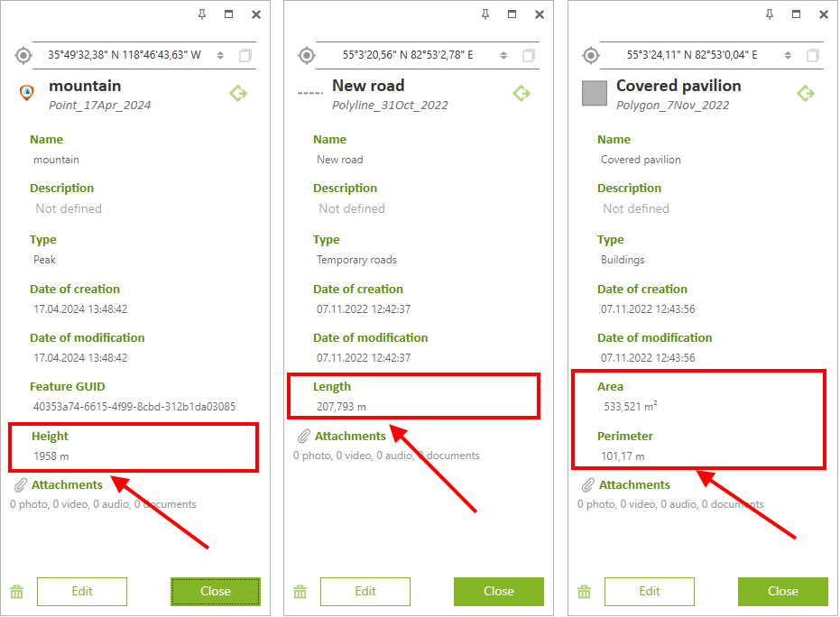
Task: Pin the Covered pavilion panel
Action: tap(770, 14)
